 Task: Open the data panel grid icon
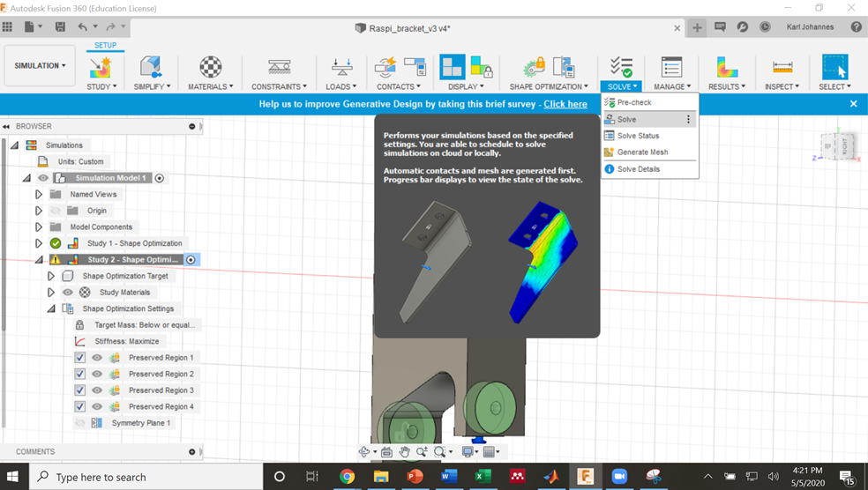[x=7, y=26]
